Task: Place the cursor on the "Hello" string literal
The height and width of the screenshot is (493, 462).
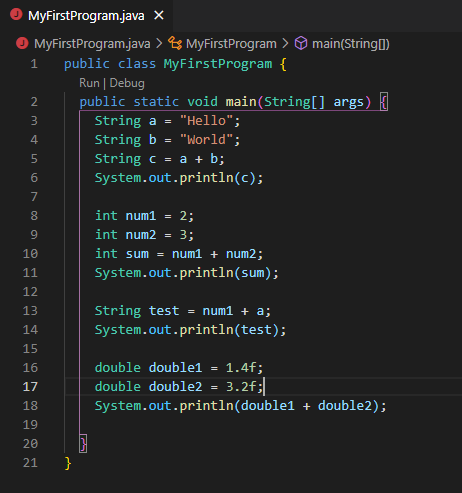Action: pos(206,121)
